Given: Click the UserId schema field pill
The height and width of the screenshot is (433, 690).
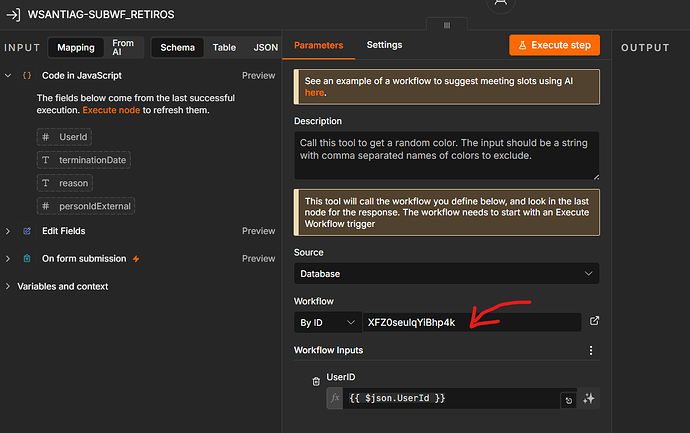Looking at the screenshot, I should point(64,137).
